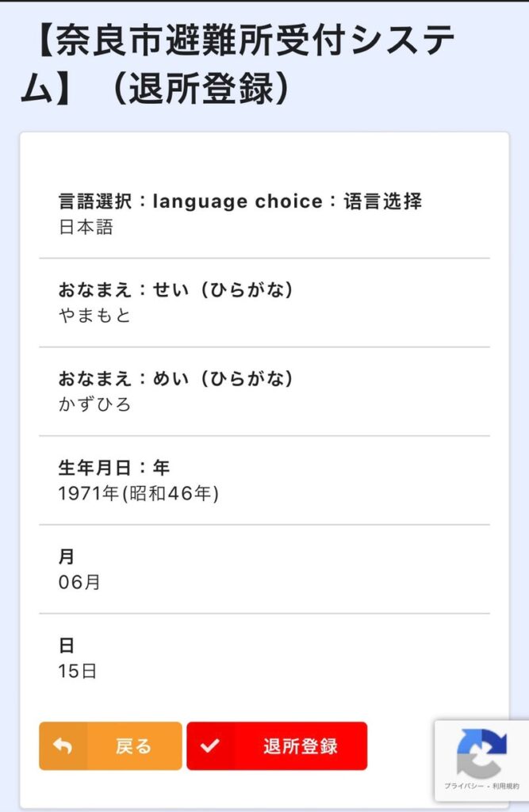The width and height of the screenshot is (529, 812).
Task: Click the 月 field label
Action: coord(67,557)
